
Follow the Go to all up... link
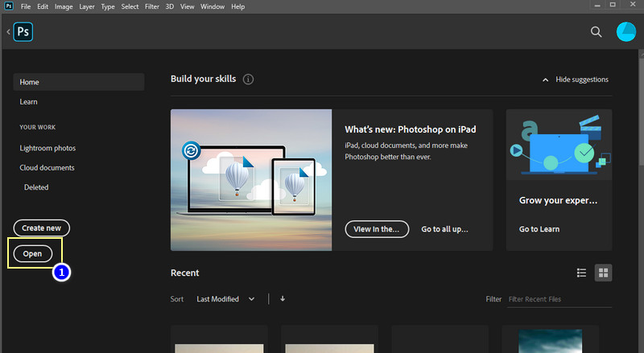pyautogui.click(x=444, y=229)
